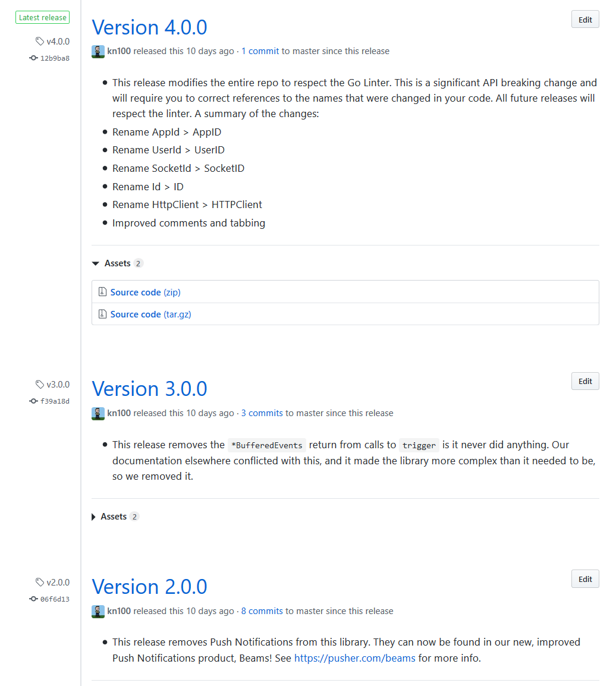Image resolution: width=616 pixels, height=686 pixels.
Task: Open kn100's avatar in Version 4.0.0 release
Action: tap(98, 52)
